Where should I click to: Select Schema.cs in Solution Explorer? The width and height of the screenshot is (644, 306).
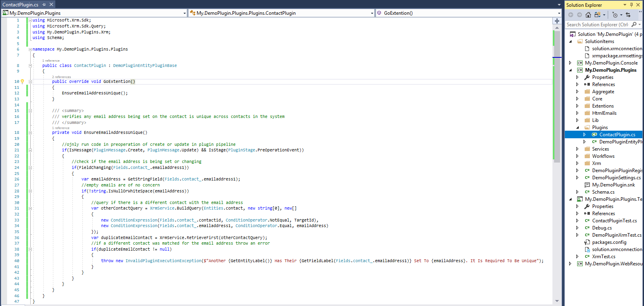(x=603, y=192)
